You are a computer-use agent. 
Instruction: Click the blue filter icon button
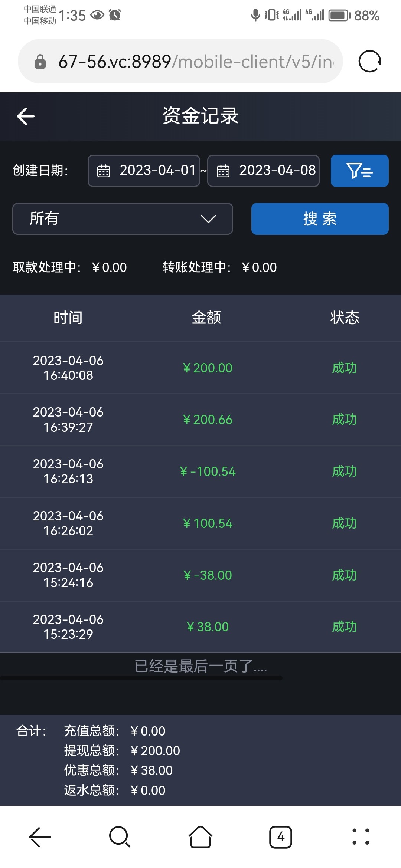coord(359,171)
